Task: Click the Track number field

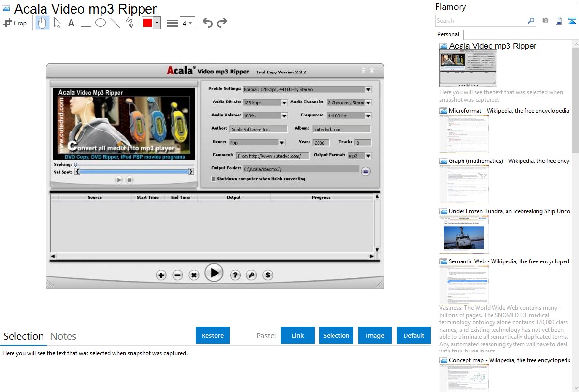Action: click(362, 143)
